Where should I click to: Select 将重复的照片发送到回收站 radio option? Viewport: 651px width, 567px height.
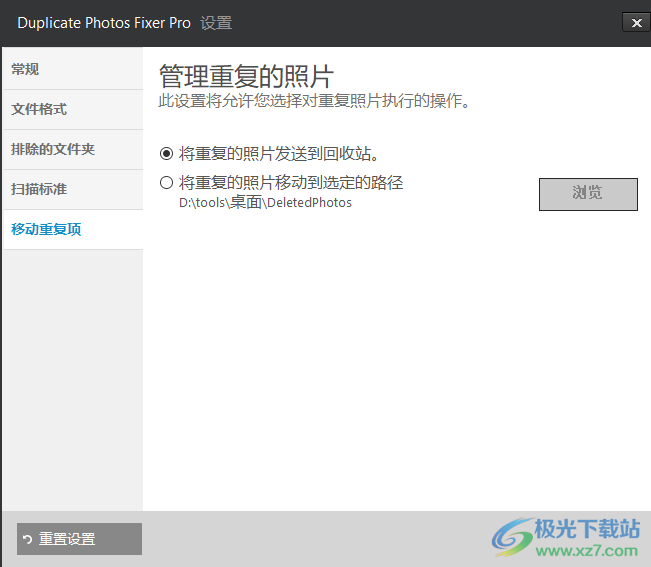click(x=166, y=154)
